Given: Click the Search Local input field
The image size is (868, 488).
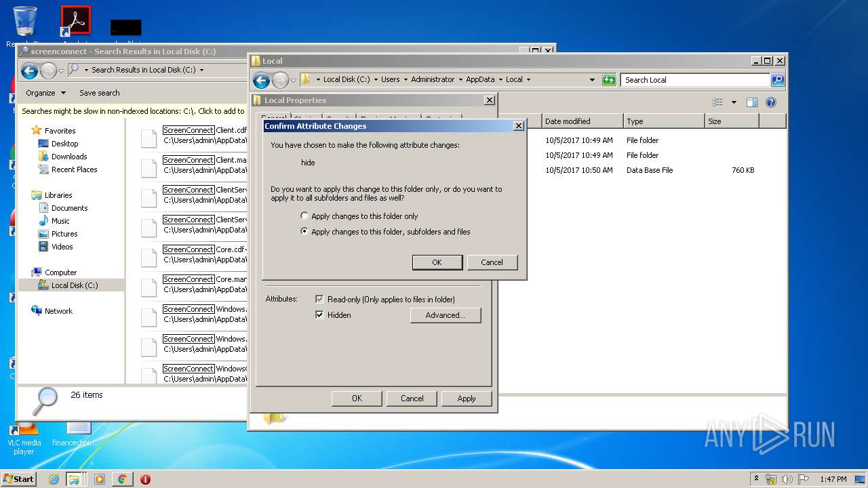Looking at the screenshot, I should pos(695,80).
